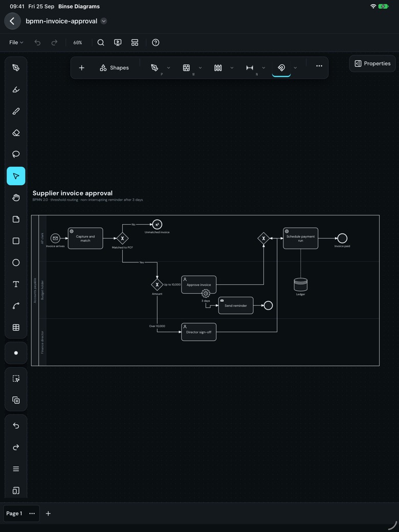
Task: Click the sidebar undo button
Action: tap(16, 426)
